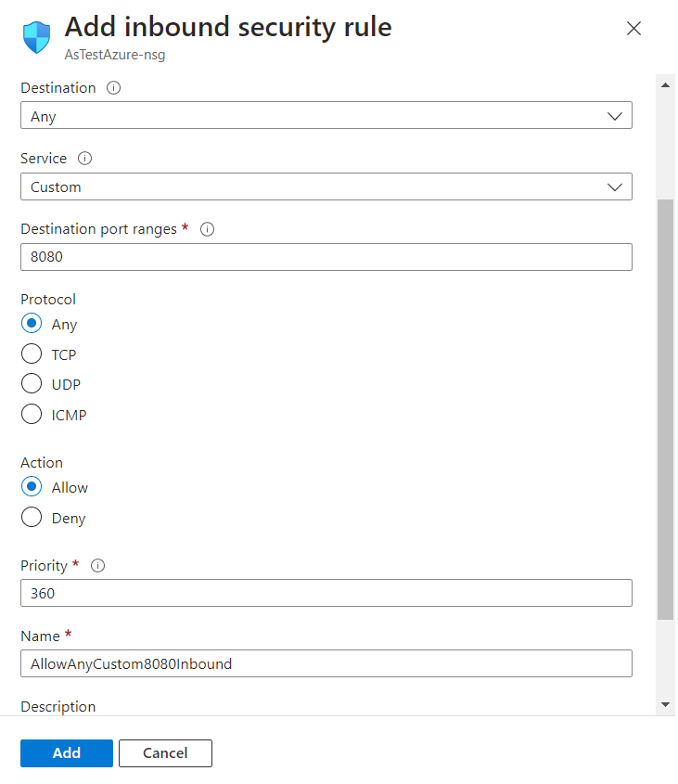The width and height of the screenshot is (678, 784).
Task: Pick ICMP protocol radio button
Action: point(32,415)
